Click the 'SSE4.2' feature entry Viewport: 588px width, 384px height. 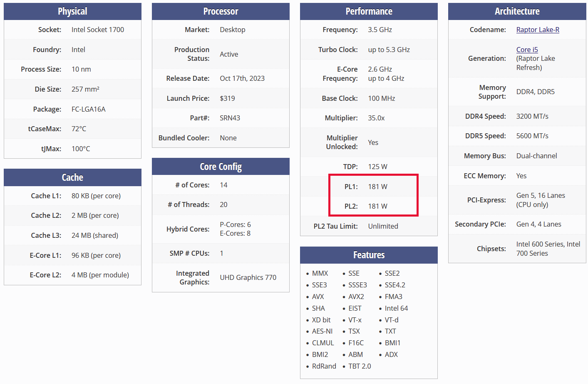tap(395, 285)
